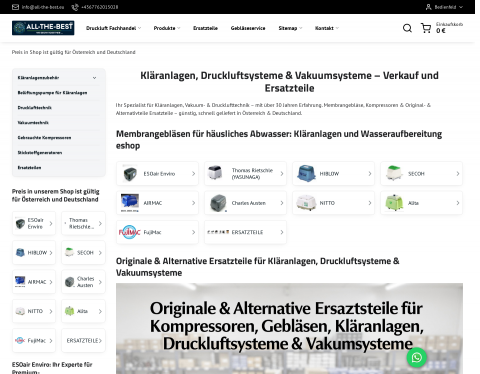Screen dimensions: 480x374
Task: Click sidebar ESOair Enviro pump icon
Action: 20,223
